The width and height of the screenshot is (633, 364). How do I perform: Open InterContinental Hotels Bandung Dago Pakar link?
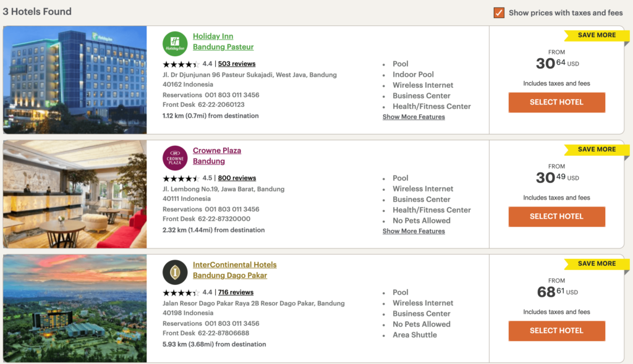point(234,270)
